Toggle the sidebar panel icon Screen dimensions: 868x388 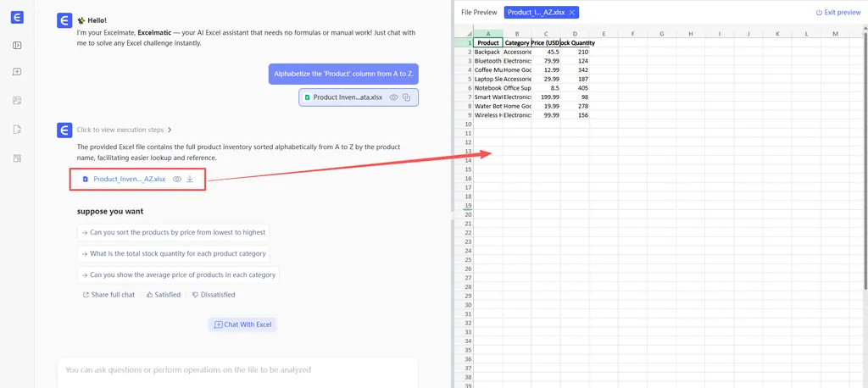(x=17, y=45)
